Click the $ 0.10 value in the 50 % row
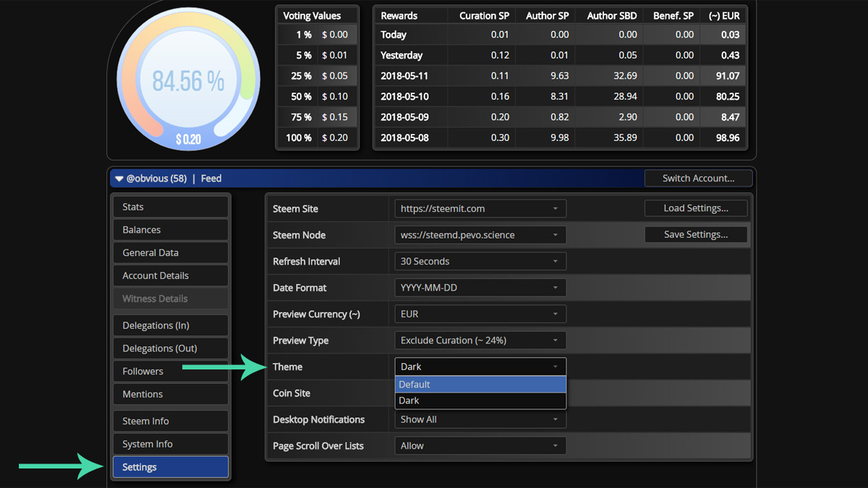Image resolution: width=868 pixels, height=488 pixels. coord(335,96)
